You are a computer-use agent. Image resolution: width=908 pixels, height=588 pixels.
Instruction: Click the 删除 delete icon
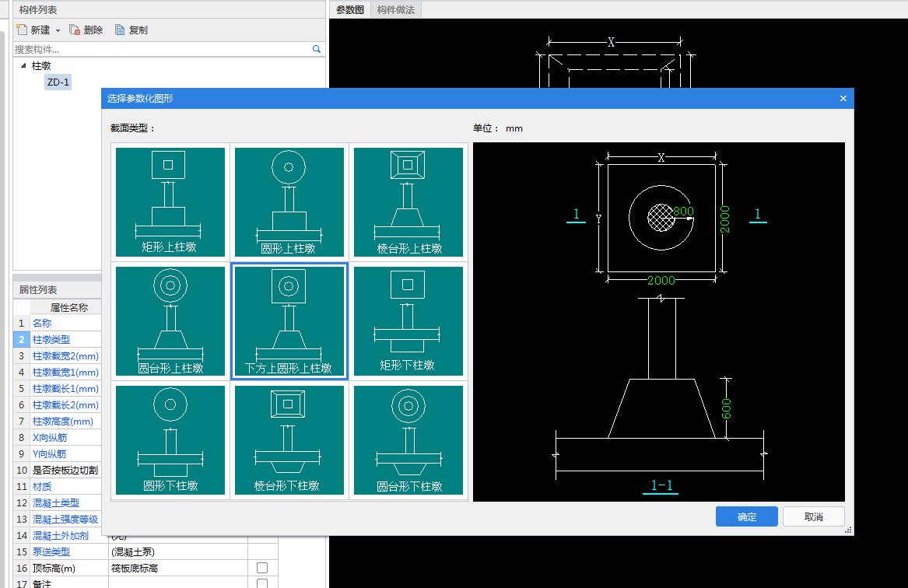pos(75,30)
